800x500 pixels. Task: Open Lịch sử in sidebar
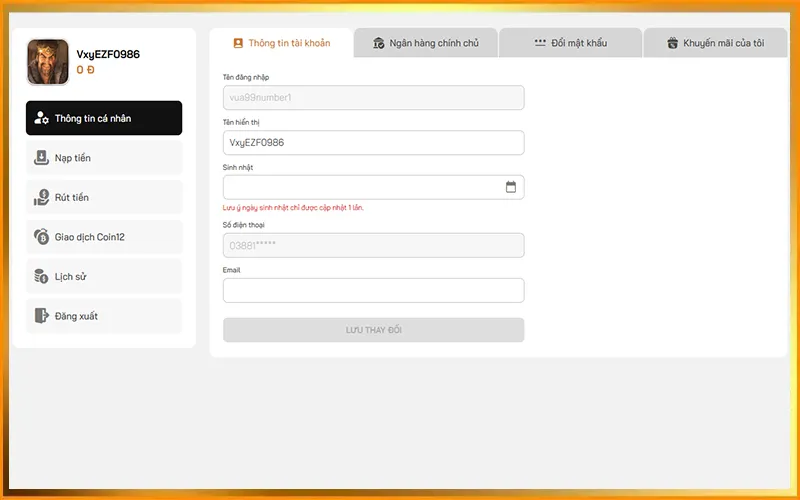(104, 277)
